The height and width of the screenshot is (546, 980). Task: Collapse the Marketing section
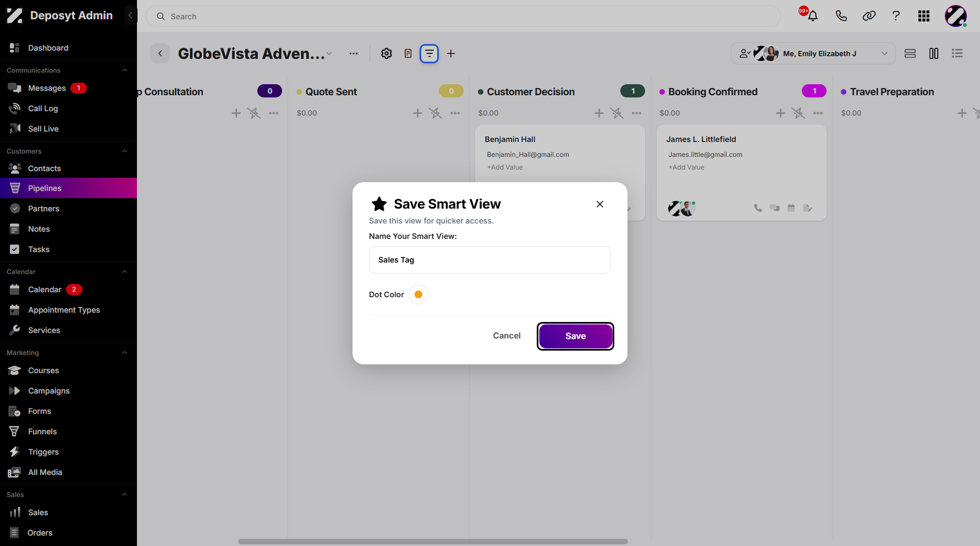[x=125, y=353]
